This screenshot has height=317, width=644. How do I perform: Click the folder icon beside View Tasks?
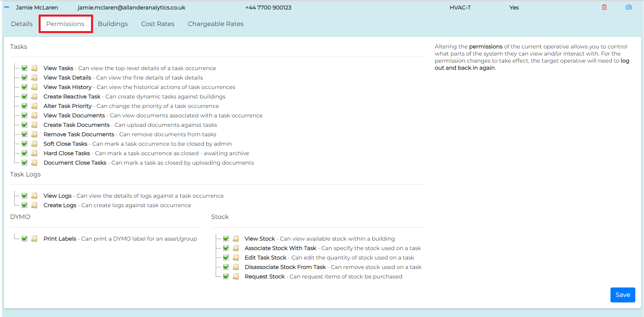click(34, 68)
